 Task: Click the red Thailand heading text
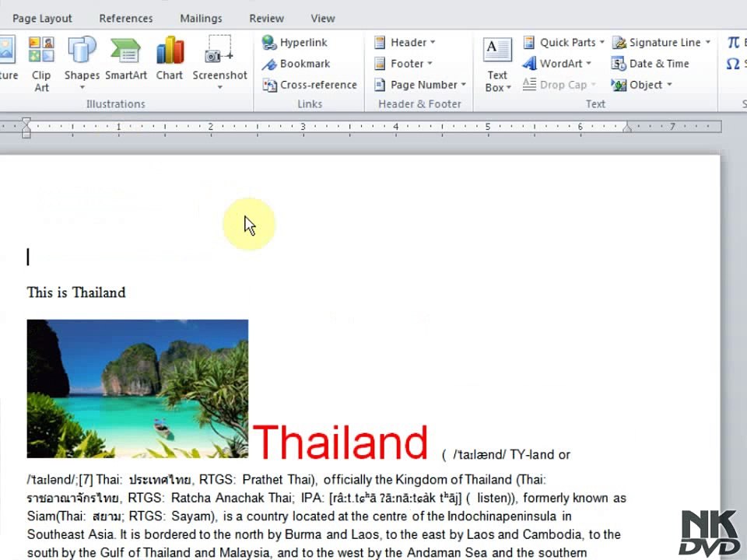(x=340, y=443)
